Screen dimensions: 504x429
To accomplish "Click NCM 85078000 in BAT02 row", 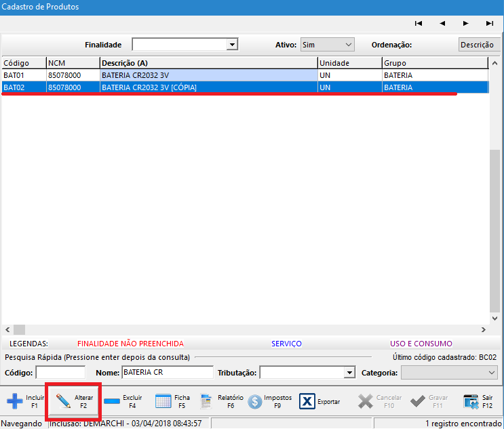I will 73,87.
